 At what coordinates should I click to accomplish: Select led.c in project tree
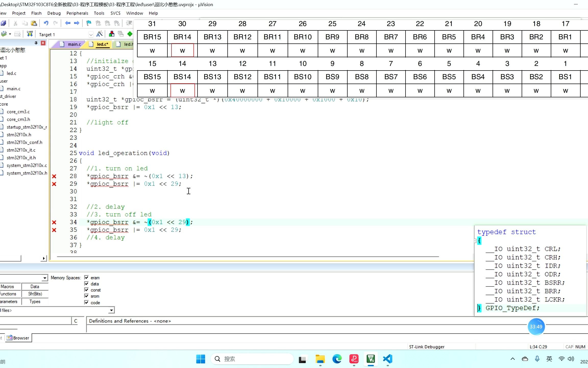pos(11,73)
